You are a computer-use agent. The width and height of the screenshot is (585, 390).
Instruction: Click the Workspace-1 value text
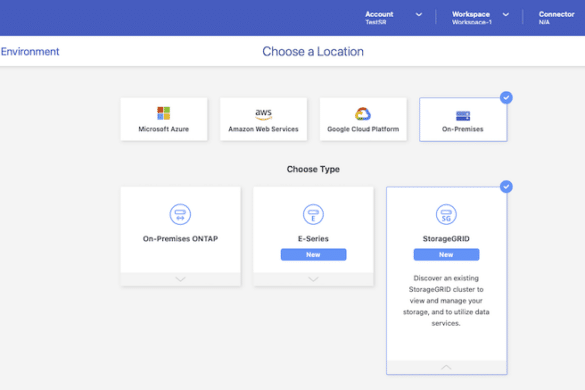click(472, 22)
